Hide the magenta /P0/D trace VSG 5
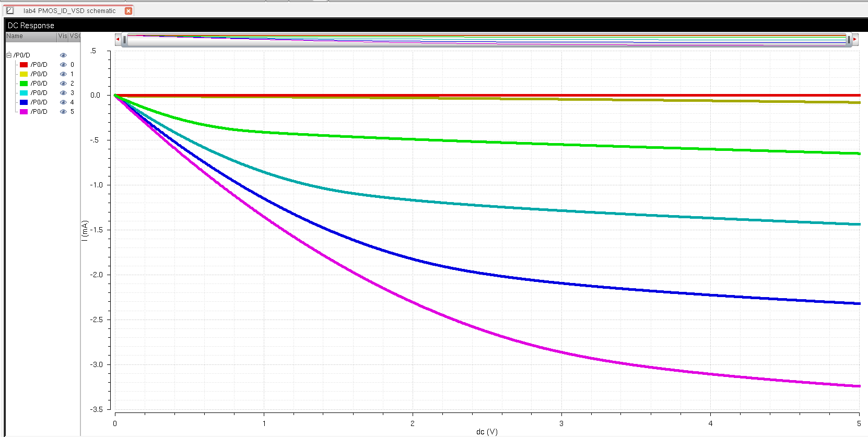The height and width of the screenshot is (437, 868). [63, 112]
